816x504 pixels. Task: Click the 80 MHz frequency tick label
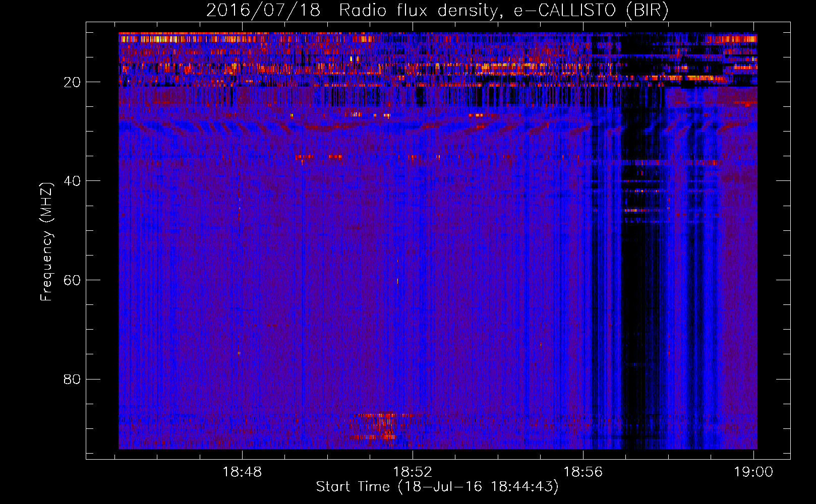pos(72,379)
